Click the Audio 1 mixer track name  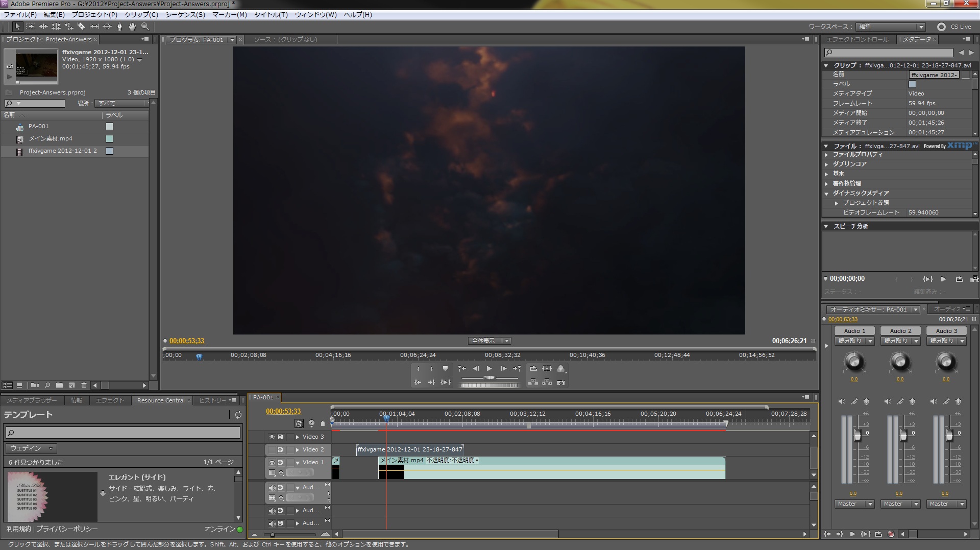854,331
